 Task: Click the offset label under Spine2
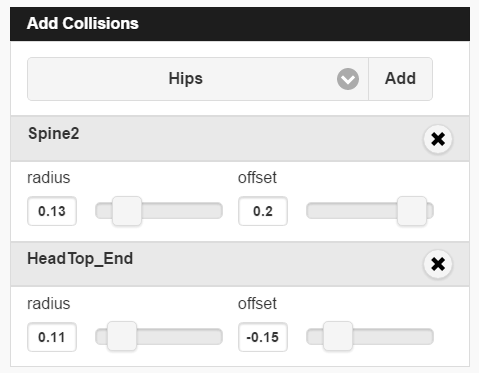click(x=257, y=177)
